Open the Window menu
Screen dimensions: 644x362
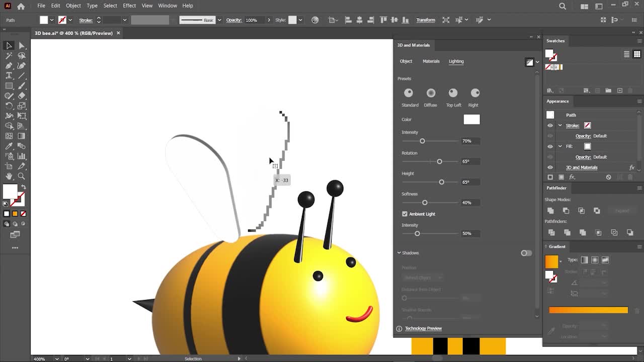click(168, 6)
